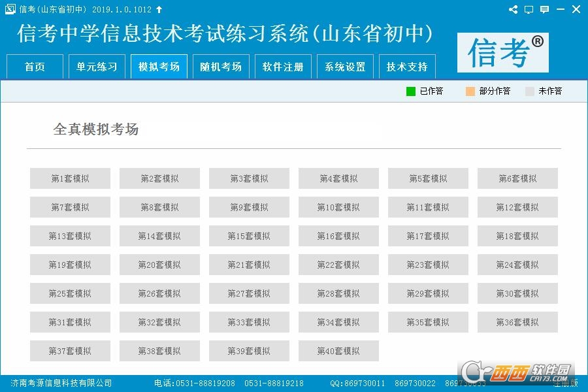
Task: Start 第25套模拟
Action: 70,293
